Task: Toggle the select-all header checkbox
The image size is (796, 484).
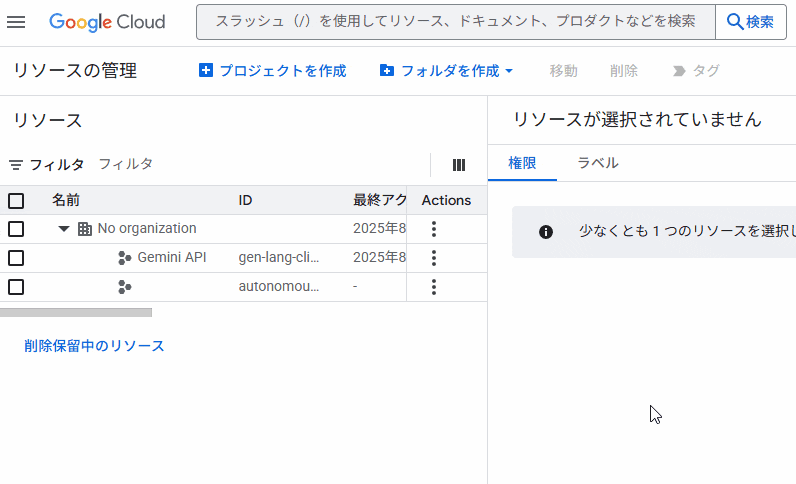Action: tap(16, 201)
